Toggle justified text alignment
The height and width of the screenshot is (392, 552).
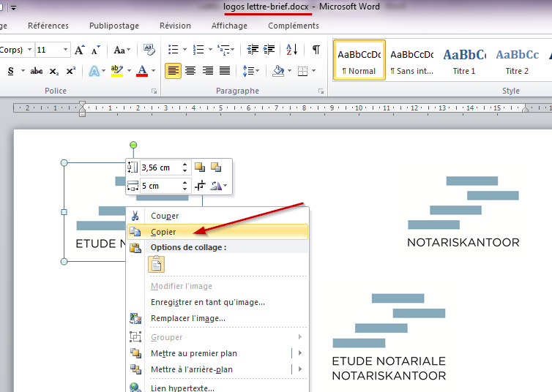coord(225,71)
